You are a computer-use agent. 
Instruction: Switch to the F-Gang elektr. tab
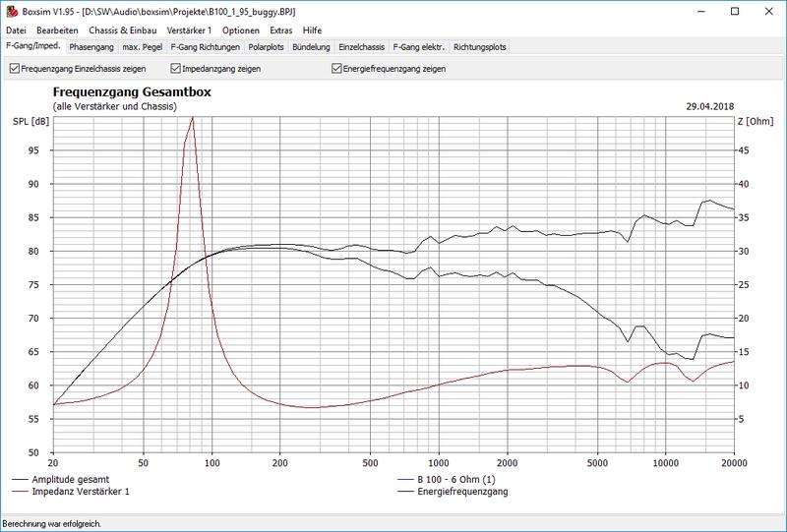coord(419,47)
